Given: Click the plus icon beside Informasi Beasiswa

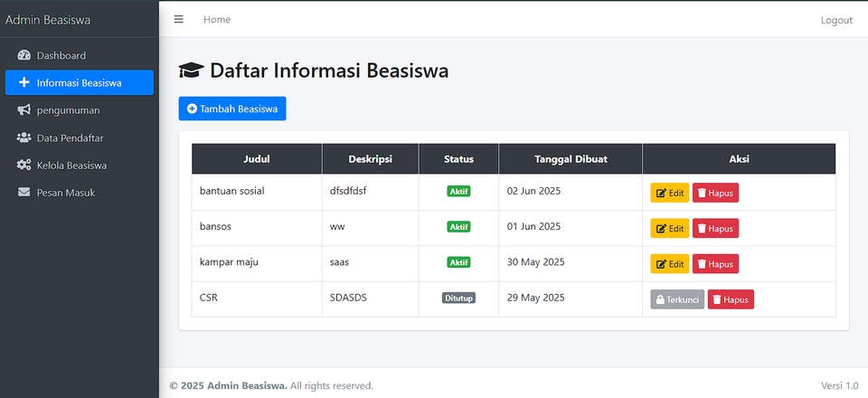Looking at the screenshot, I should pyautogui.click(x=24, y=82).
